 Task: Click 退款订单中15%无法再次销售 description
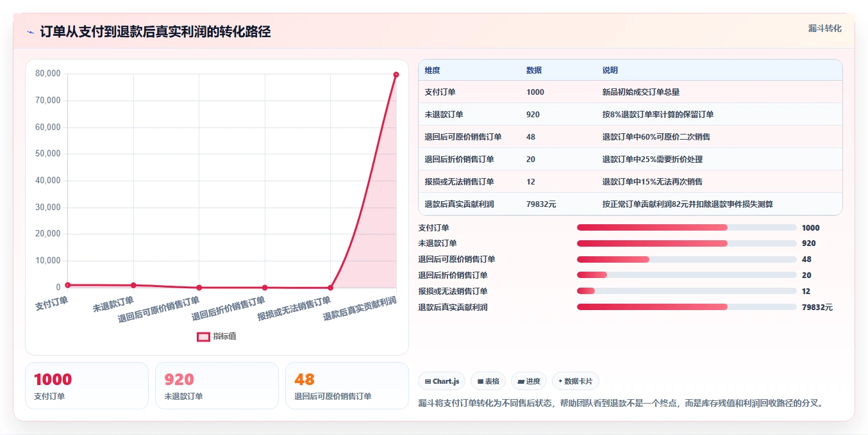coord(653,182)
